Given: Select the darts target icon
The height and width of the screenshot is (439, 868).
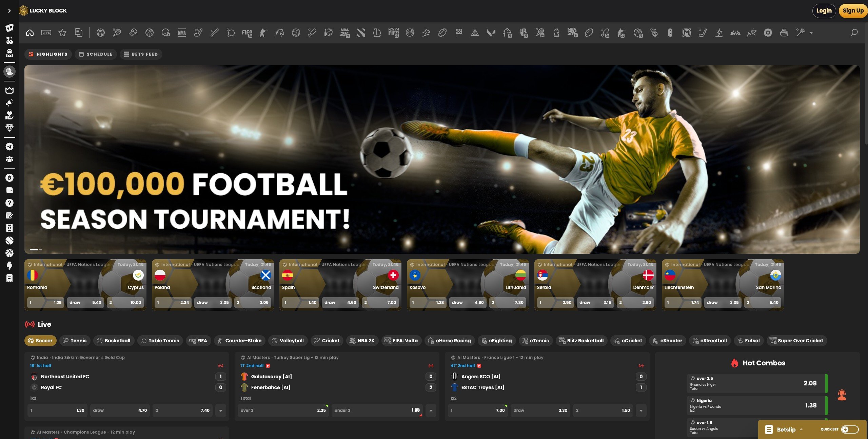Looking at the screenshot, I should click(x=410, y=33).
